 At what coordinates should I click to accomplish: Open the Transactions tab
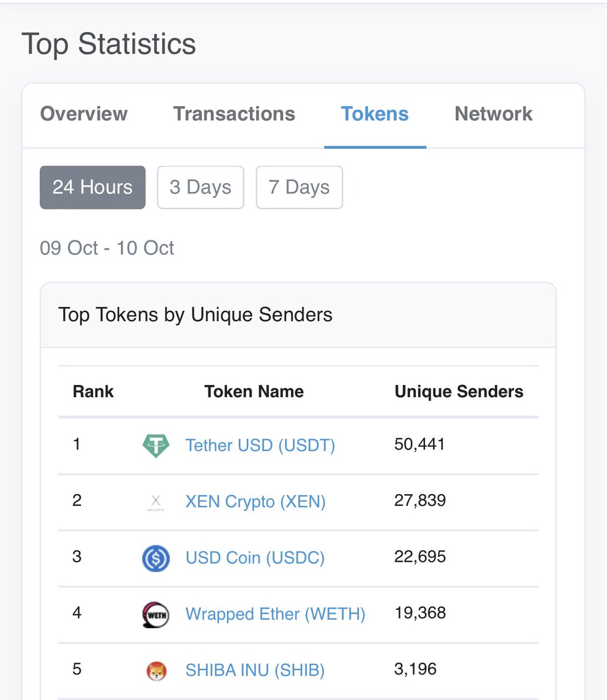tap(234, 114)
